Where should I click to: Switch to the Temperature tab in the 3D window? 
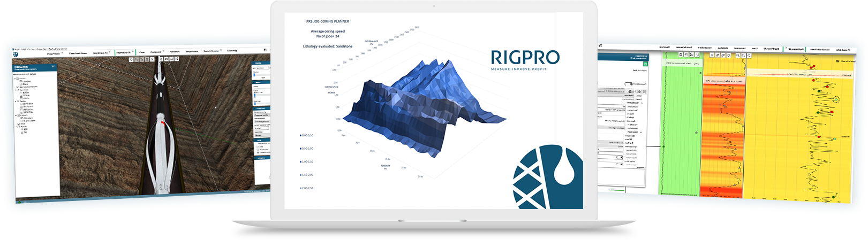191,51
